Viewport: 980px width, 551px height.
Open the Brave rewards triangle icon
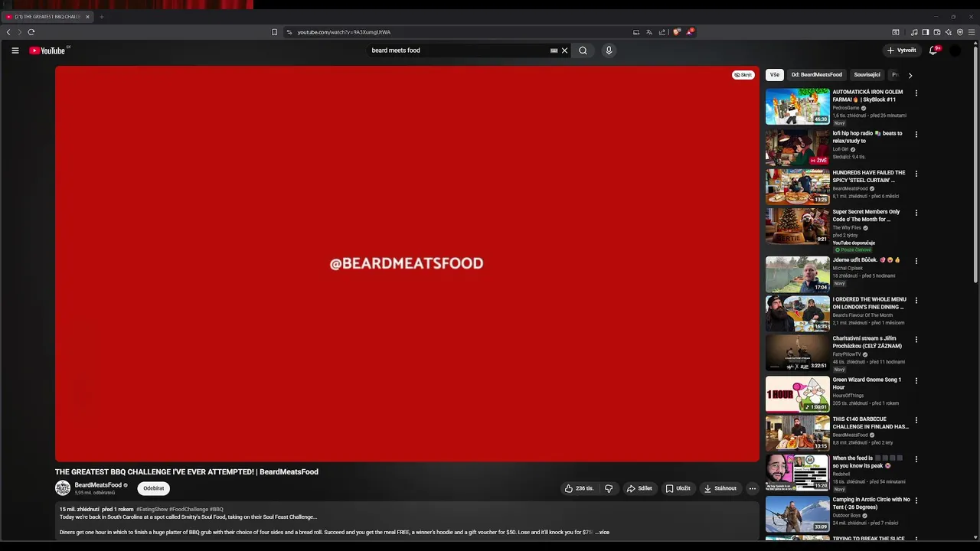click(x=689, y=32)
